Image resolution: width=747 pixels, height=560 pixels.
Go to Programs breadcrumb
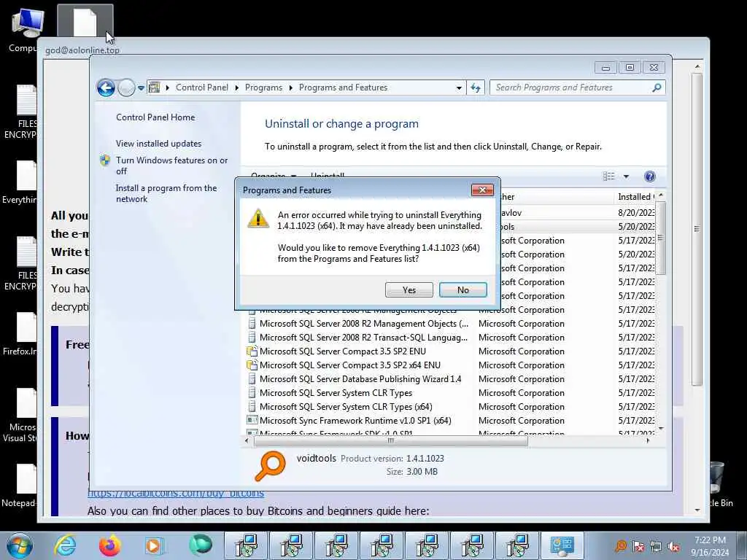pos(263,87)
